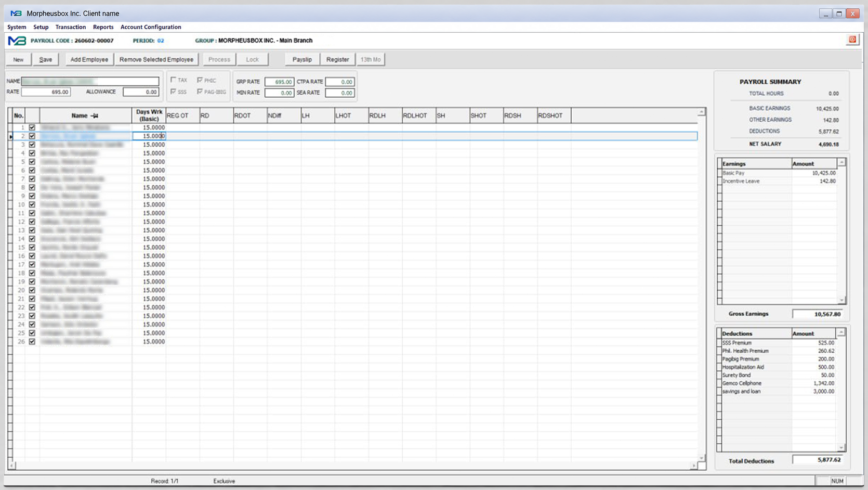Click the Deductions list scroll-up arrow
This screenshot has height=490, width=868.
(841, 332)
